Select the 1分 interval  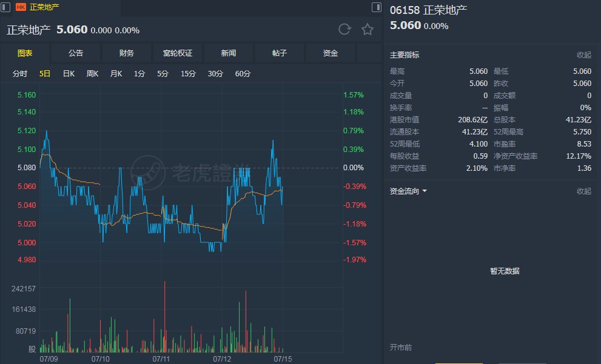click(x=139, y=73)
